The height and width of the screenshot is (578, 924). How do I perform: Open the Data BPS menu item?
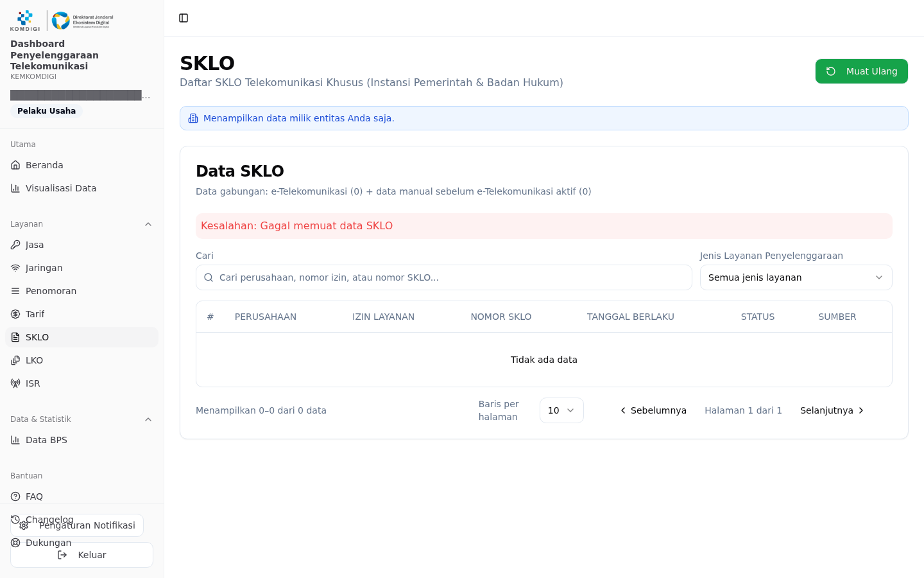click(81, 440)
